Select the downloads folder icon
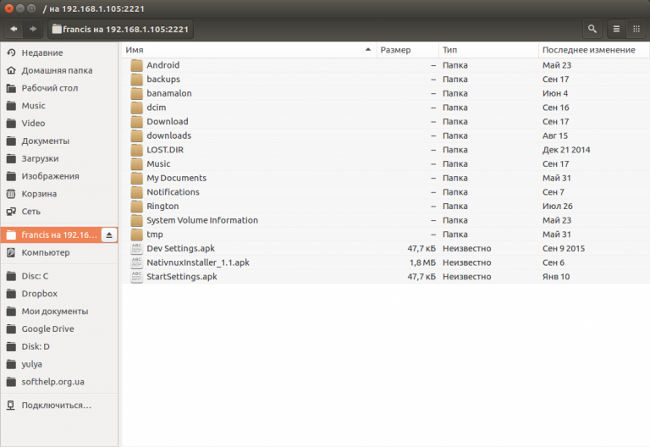 (x=136, y=136)
